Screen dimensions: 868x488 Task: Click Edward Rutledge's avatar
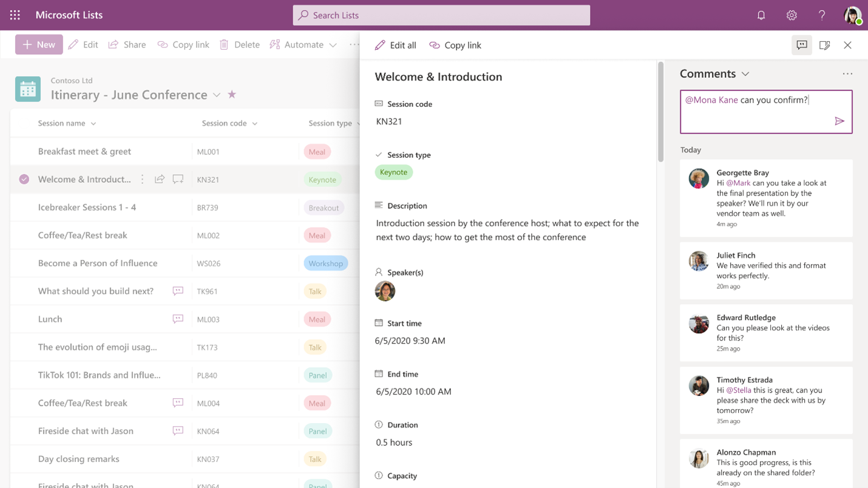click(x=699, y=324)
